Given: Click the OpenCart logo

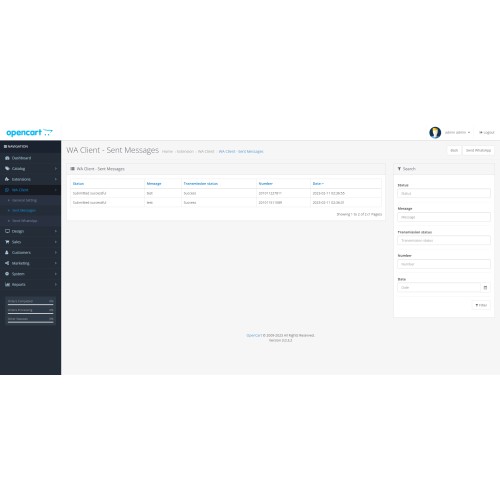Looking at the screenshot, I should 29,133.
